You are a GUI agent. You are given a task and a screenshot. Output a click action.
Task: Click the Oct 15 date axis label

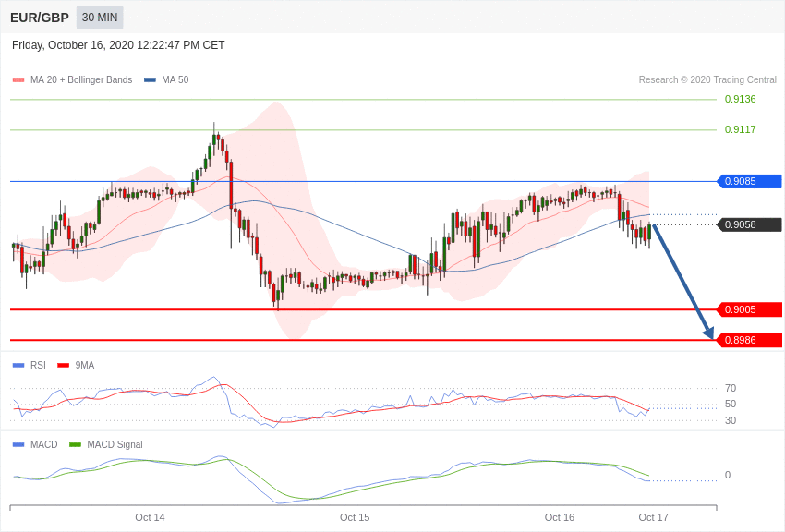355,517
